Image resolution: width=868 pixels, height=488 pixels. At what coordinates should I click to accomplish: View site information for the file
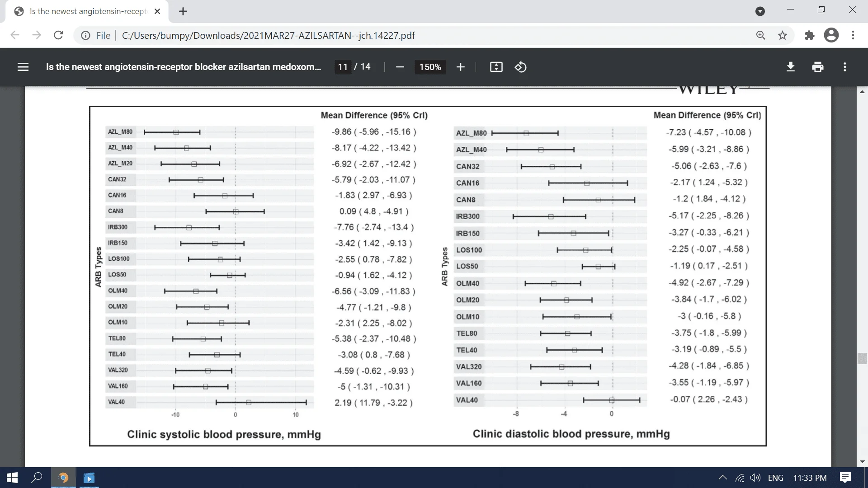[x=85, y=35]
